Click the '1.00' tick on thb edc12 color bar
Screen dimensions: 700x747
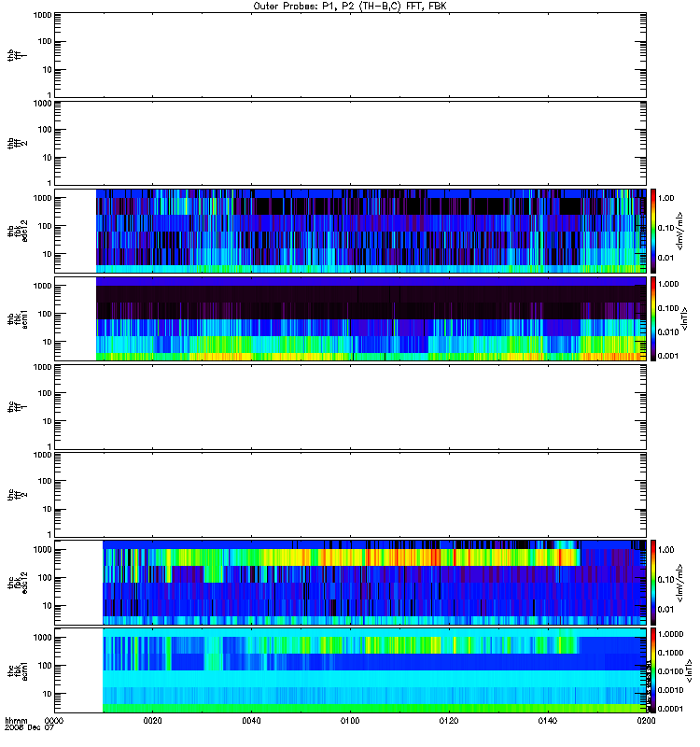click(665, 198)
